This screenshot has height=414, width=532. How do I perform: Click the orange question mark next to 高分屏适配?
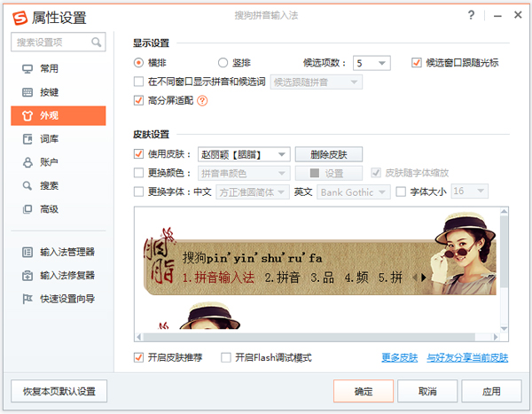pos(202,101)
